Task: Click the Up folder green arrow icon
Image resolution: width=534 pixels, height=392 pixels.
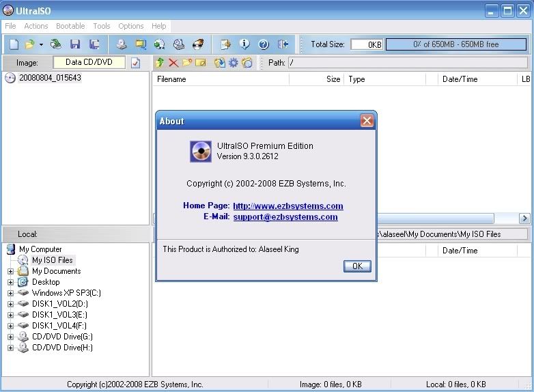Action: click(159, 63)
